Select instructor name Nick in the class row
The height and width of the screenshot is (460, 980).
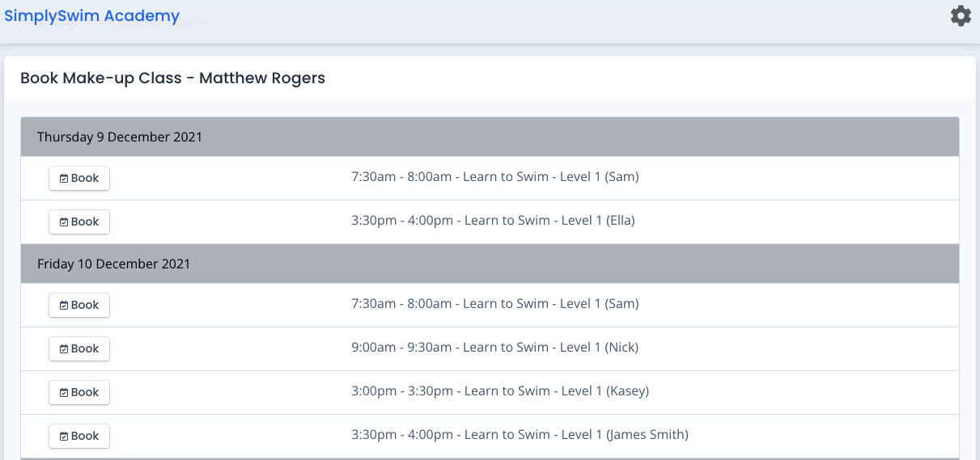pos(622,347)
